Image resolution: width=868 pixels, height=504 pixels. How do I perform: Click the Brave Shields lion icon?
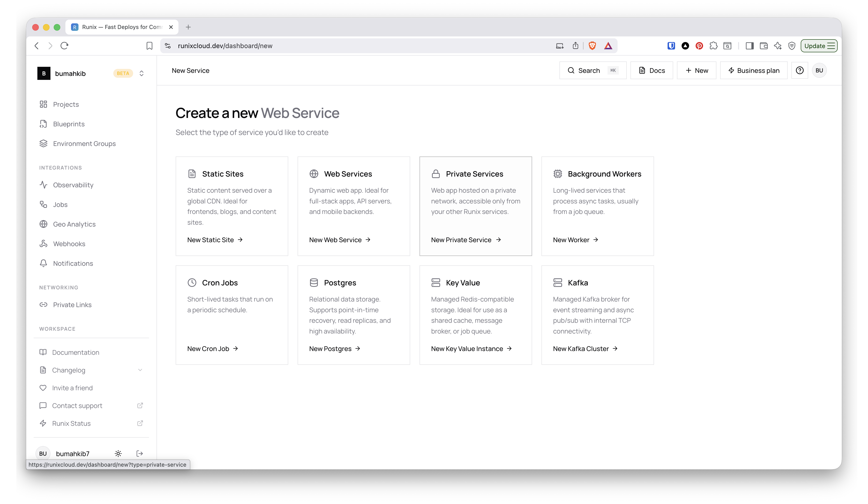tap(592, 46)
